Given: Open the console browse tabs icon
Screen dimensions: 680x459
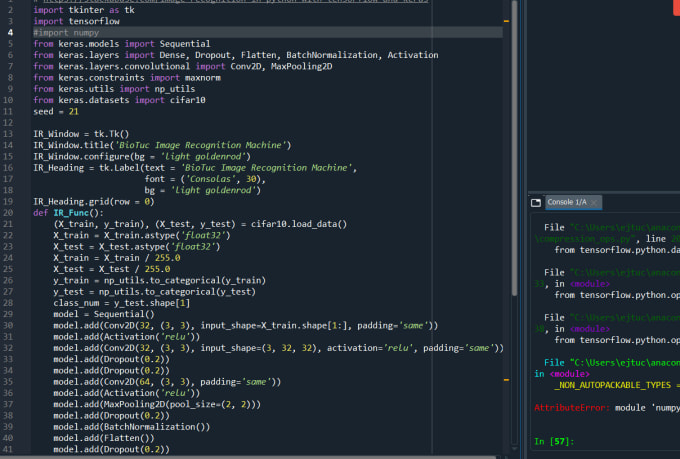Looking at the screenshot, I should coord(536,203).
